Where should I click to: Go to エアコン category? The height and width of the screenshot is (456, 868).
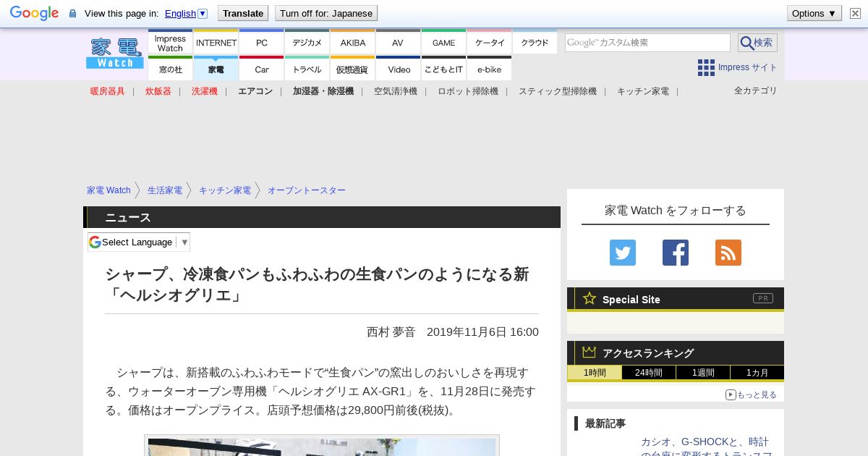(x=255, y=91)
